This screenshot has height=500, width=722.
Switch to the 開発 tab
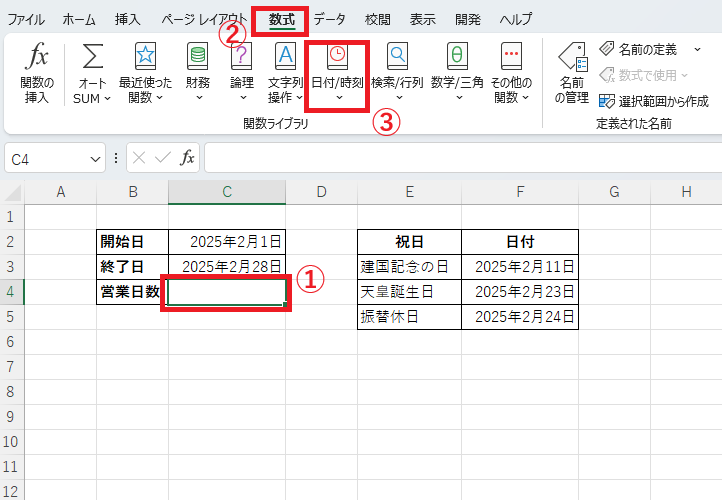click(x=467, y=19)
